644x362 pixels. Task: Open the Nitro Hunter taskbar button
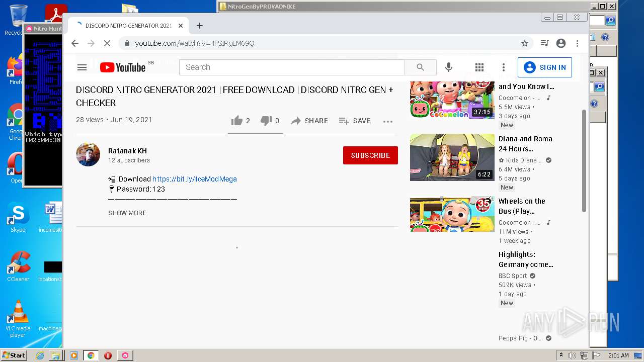coord(125,355)
